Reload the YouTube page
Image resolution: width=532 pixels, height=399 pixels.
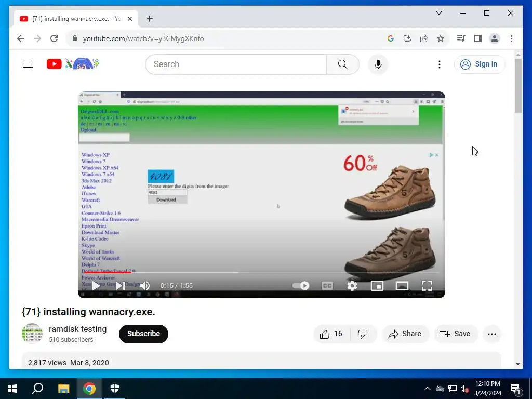click(54, 38)
